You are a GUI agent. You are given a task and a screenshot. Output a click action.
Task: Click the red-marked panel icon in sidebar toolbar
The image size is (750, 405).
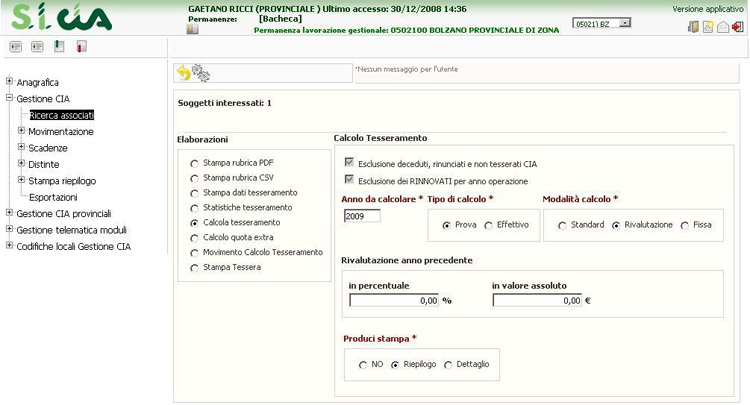coord(81,46)
